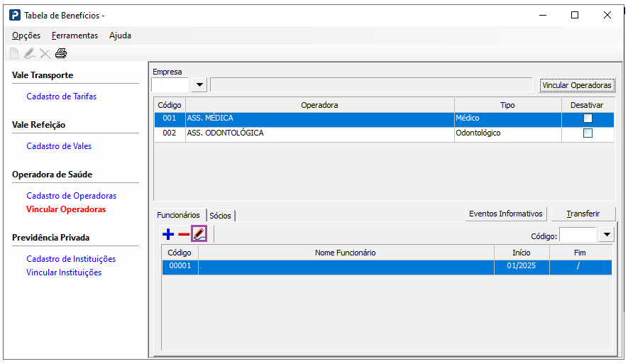Select employee row code 00001

(x=387, y=266)
